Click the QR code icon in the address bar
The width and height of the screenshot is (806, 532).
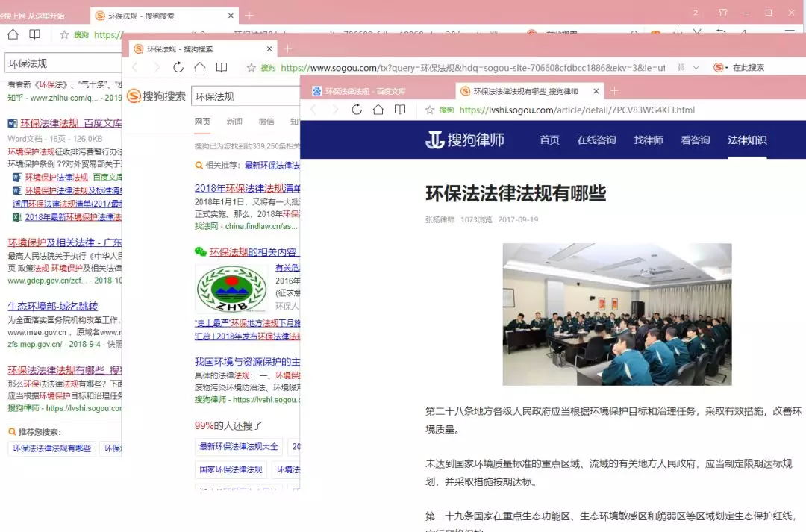click(681, 66)
